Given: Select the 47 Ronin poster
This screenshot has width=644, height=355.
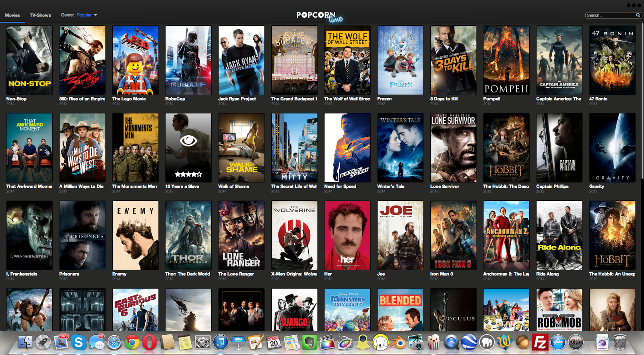Looking at the screenshot, I should pos(612,60).
